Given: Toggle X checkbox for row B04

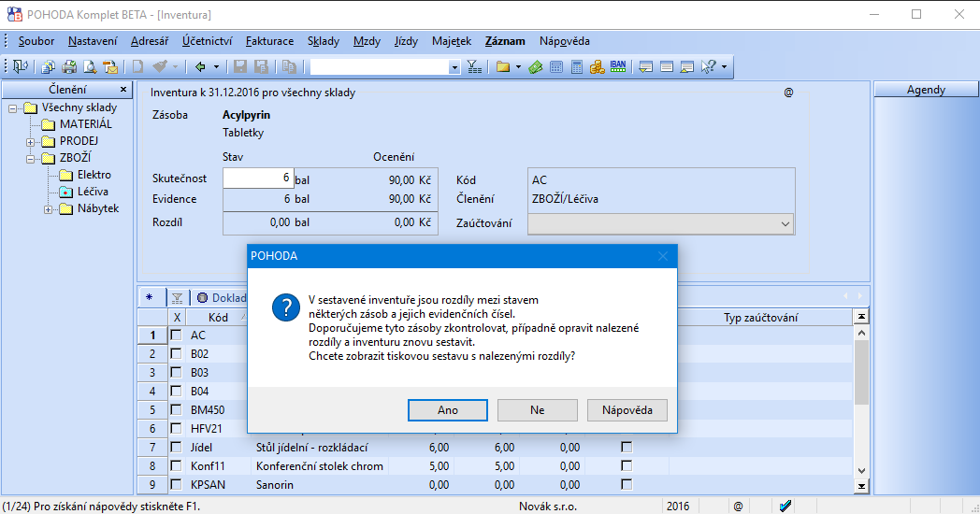Looking at the screenshot, I should click(176, 392).
